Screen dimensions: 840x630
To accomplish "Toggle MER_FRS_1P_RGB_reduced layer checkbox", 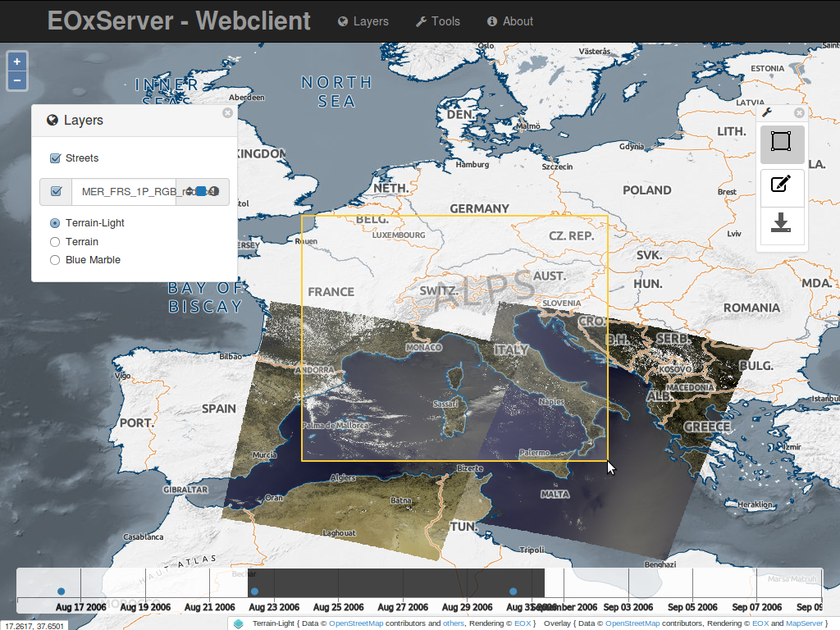I will 56,191.
